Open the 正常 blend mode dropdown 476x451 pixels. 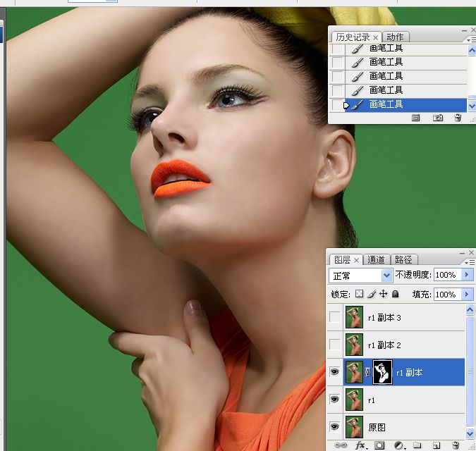[x=360, y=276]
